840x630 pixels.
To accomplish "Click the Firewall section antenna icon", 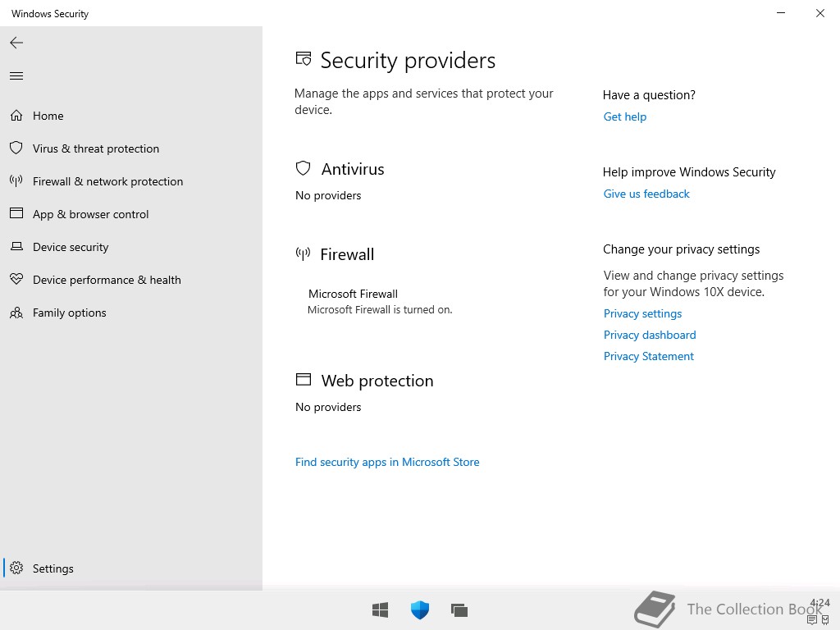I will (304, 253).
